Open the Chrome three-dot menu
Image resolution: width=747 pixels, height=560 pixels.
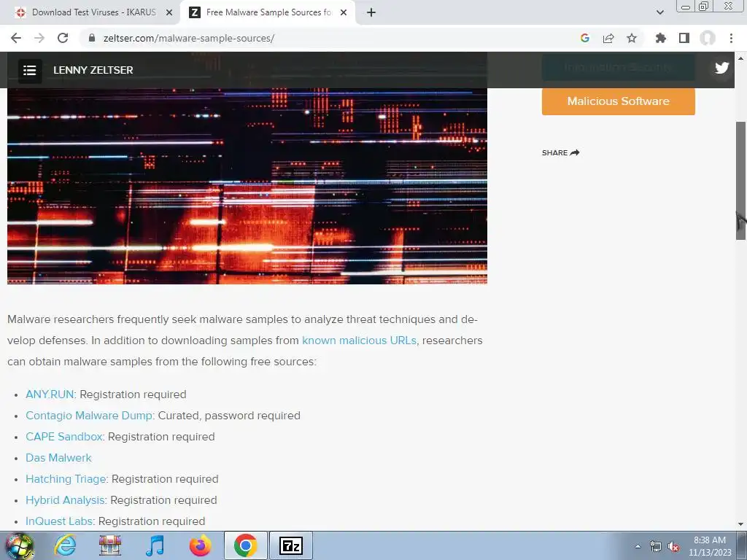pyautogui.click(x=731, y=38)
